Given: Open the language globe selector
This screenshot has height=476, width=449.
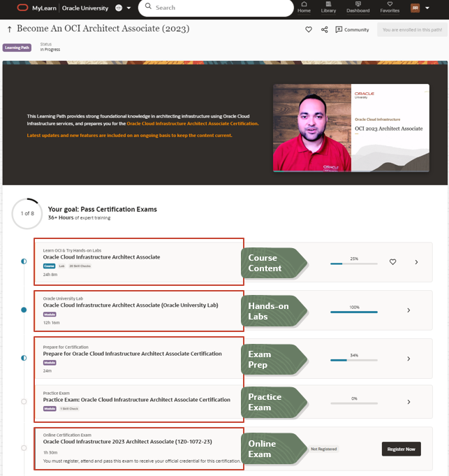Looking at the screenshot, I should tap(119, 8).
